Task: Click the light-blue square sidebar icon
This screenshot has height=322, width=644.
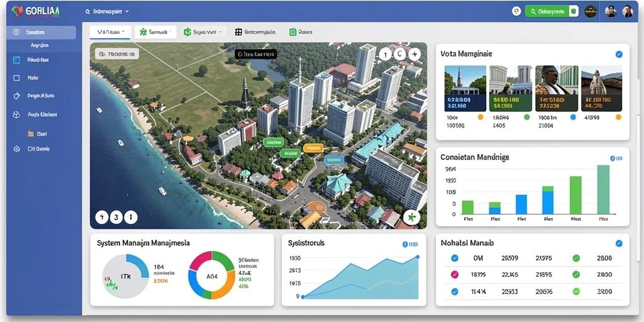Action: tap(16, 60)
